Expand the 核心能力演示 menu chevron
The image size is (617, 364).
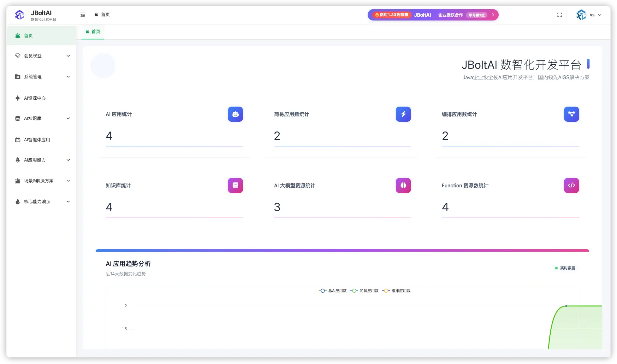pos(68,202)
